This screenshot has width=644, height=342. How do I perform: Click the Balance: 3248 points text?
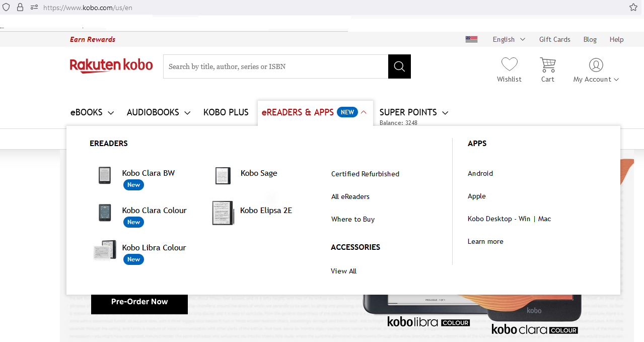(398, 123)
